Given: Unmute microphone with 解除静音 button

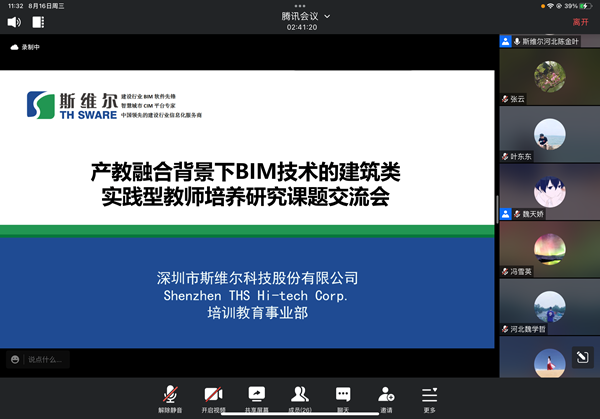Looking at the screenshot, I should point(170,397).
